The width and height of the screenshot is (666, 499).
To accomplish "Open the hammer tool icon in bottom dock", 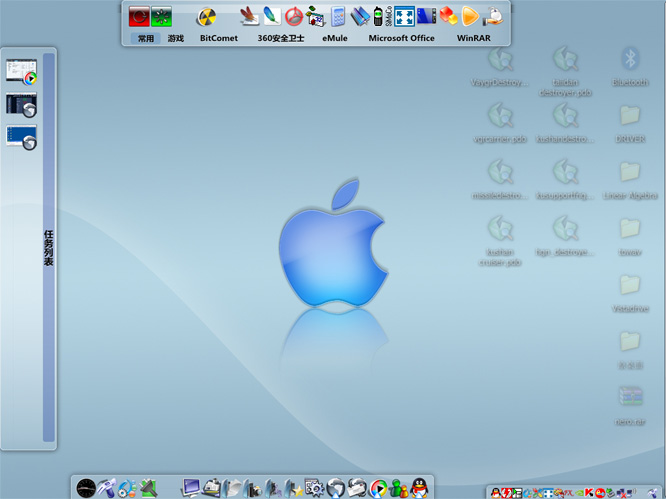I will coord(107,488).
